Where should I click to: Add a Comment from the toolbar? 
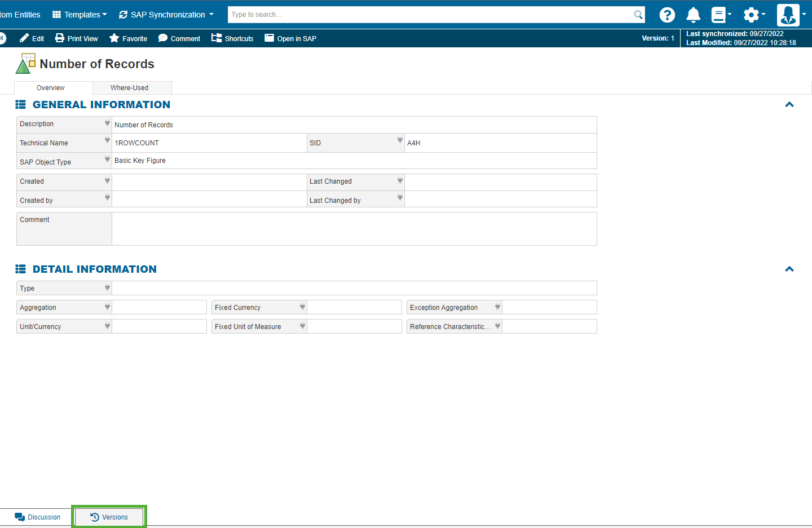point(179,38)
